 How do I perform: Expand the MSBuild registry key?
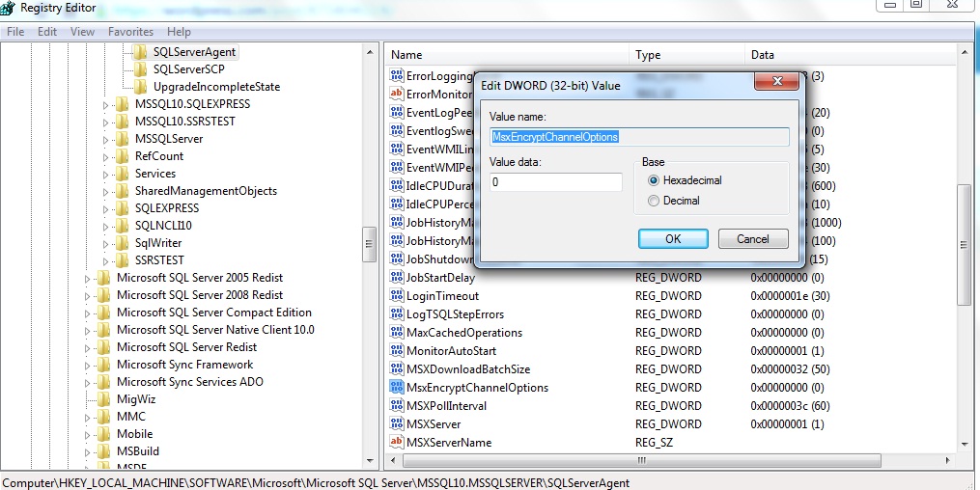click(88, 451)
